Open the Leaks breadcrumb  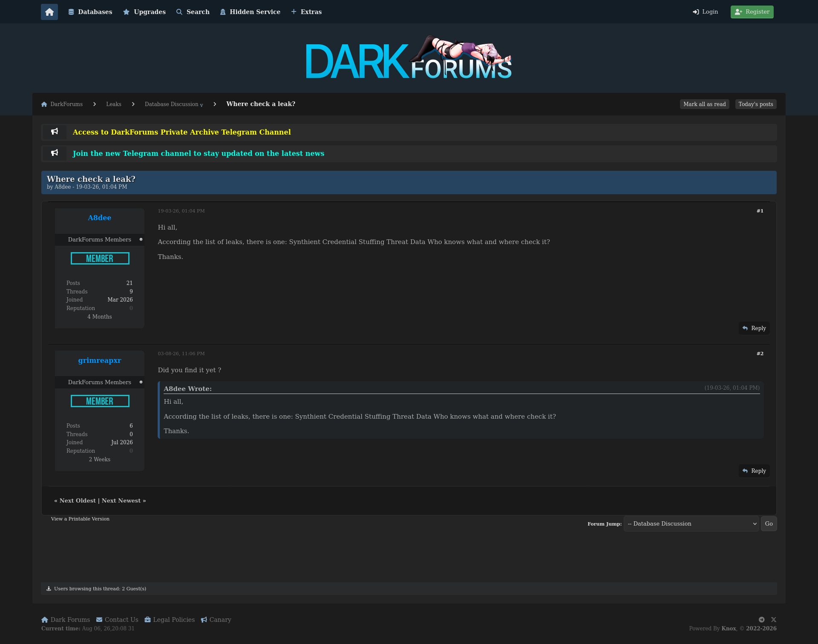point(114,104)
